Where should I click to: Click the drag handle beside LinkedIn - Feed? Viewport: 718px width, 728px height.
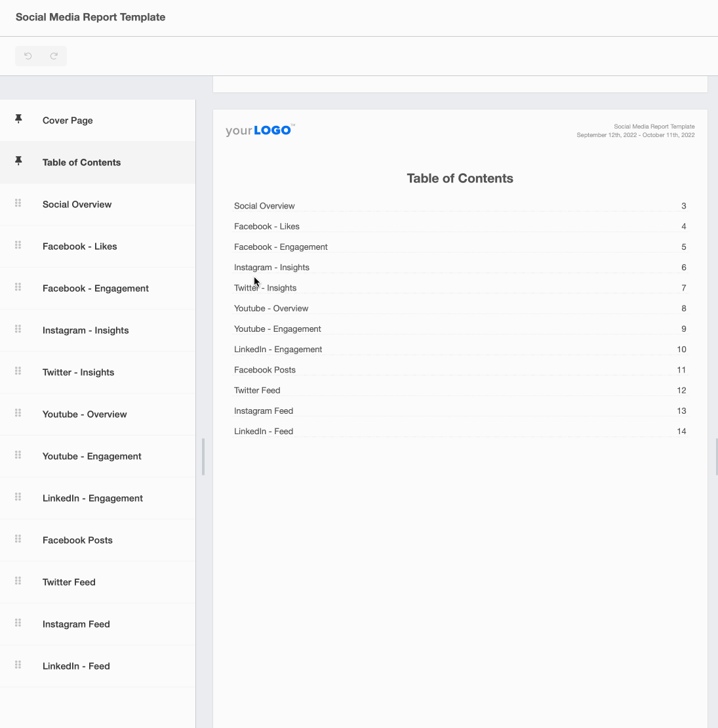[x=18, y=664]
